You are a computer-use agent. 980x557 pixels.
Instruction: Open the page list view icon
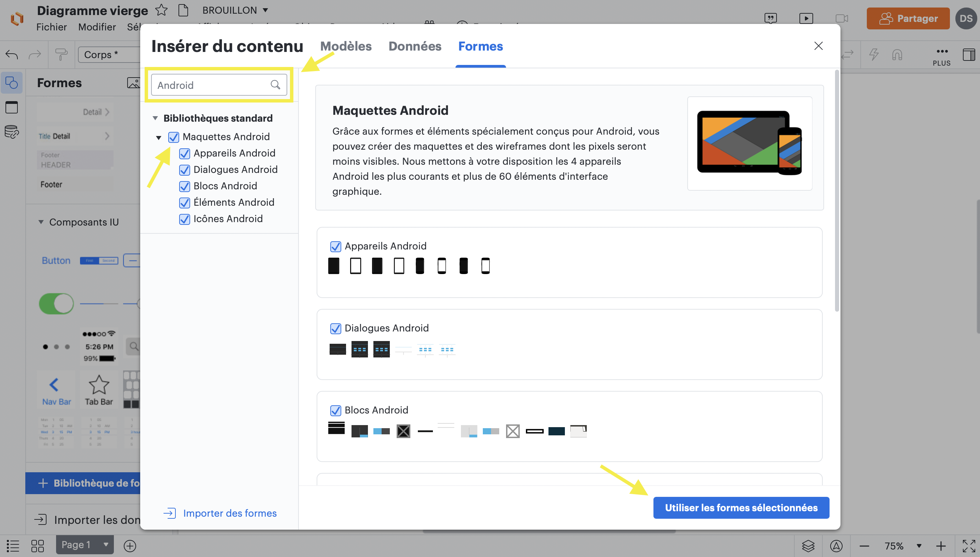click(x=13, y=545)
